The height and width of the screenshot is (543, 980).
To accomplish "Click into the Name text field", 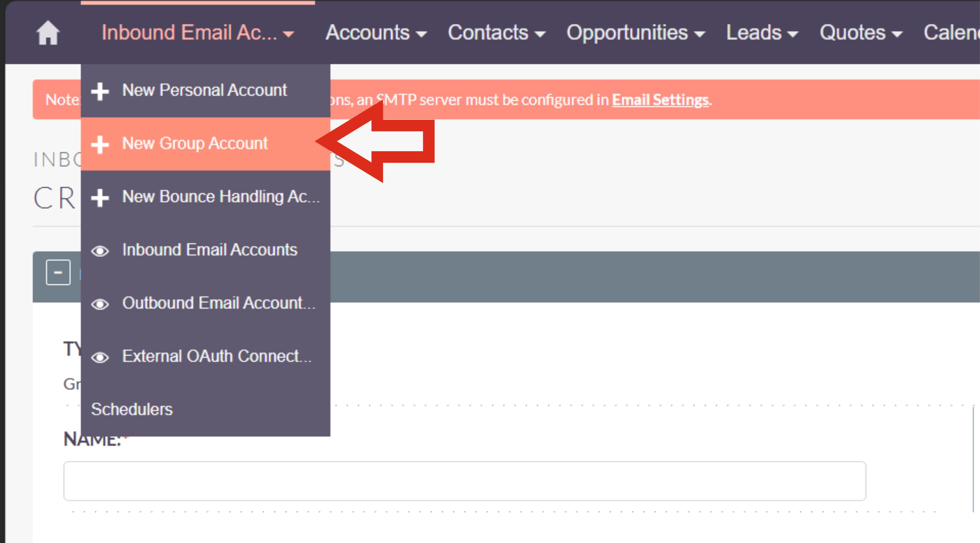I will [464, 481].
